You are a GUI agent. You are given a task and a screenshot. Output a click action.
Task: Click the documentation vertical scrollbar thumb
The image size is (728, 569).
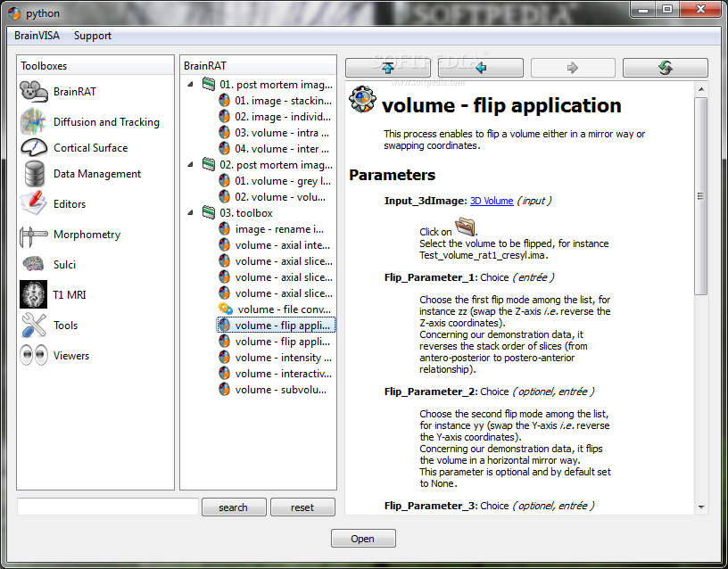coord(701,196)
